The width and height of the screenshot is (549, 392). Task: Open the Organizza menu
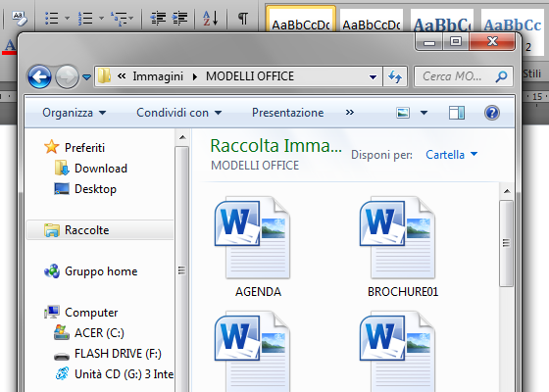74,113
